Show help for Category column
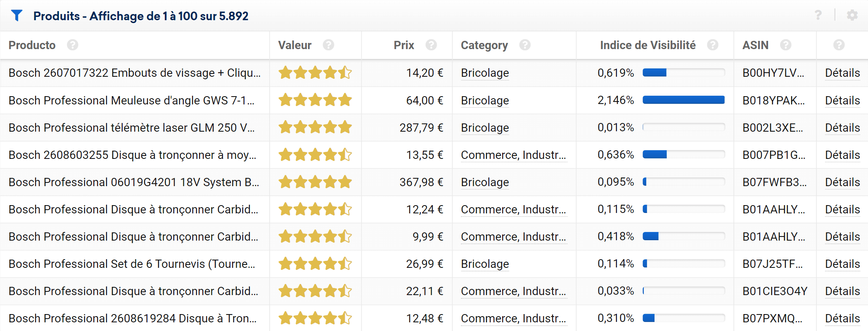This screenshot has height=331, width=868. 525,45
